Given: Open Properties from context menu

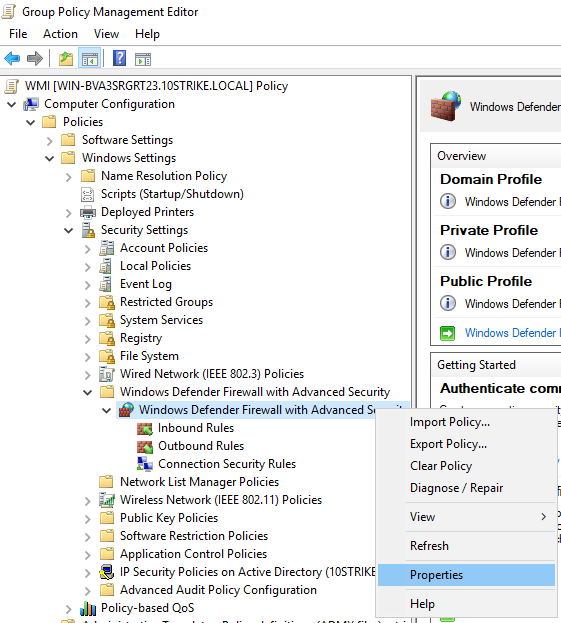Looking at the screenshot, I should (466, 575).
